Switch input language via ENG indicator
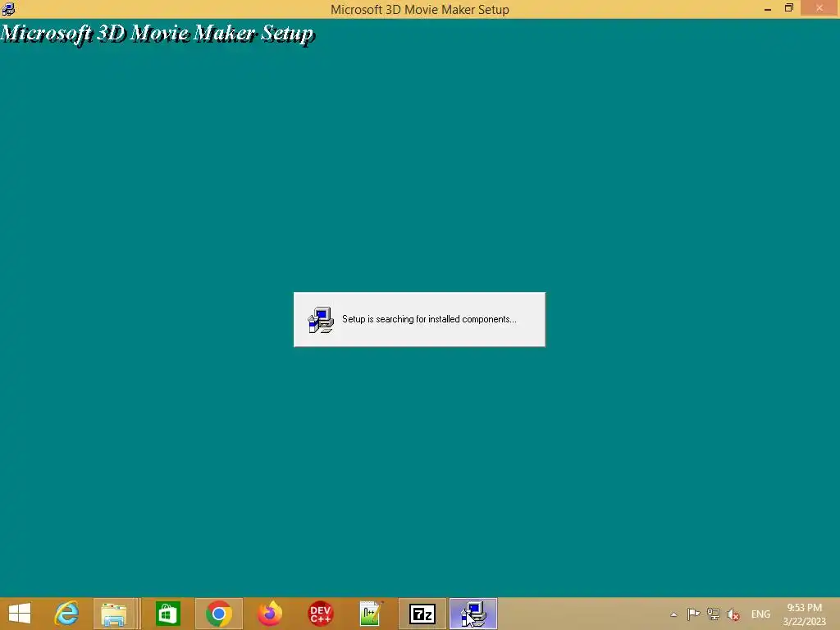 pos(760,614)
